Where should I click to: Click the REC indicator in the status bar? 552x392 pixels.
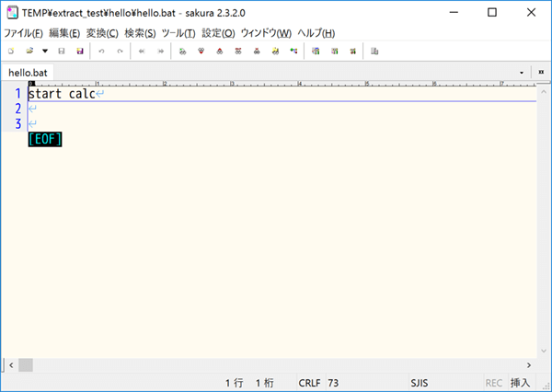(x=494, y=383)
